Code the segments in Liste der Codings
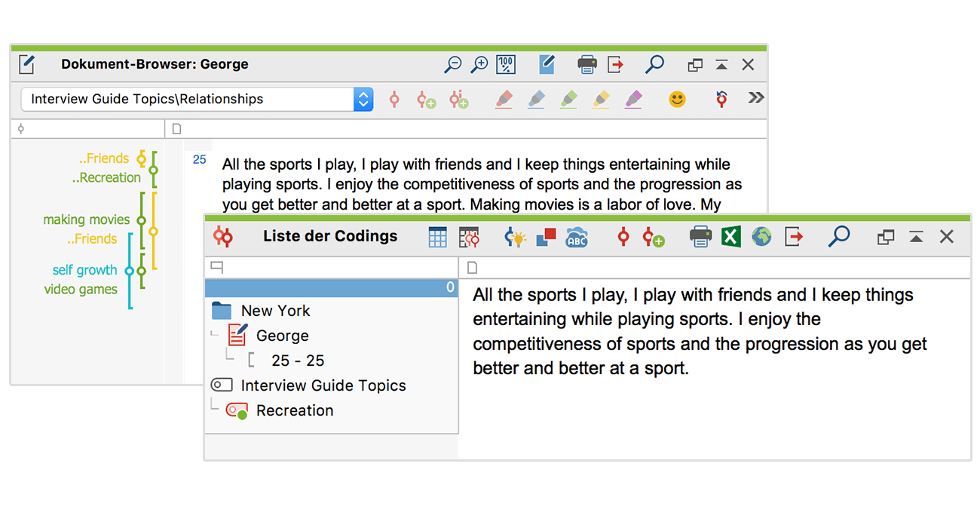 coord(623,238)
